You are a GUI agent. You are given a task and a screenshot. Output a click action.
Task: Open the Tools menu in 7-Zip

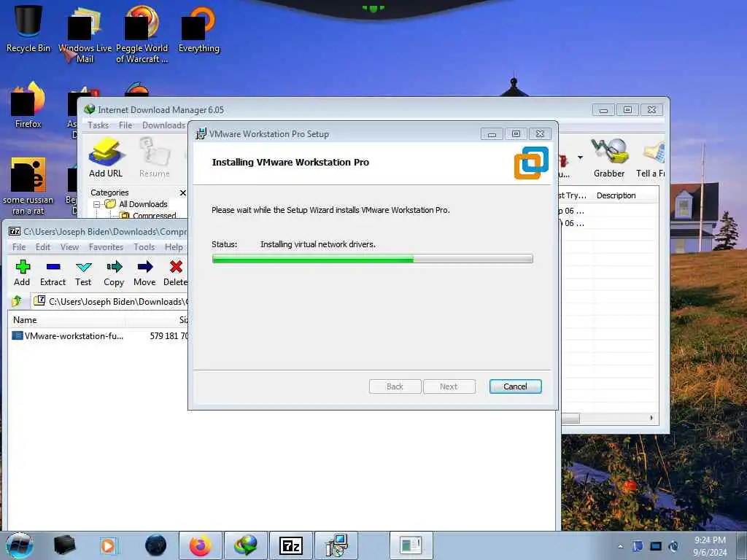pos(144,247)
